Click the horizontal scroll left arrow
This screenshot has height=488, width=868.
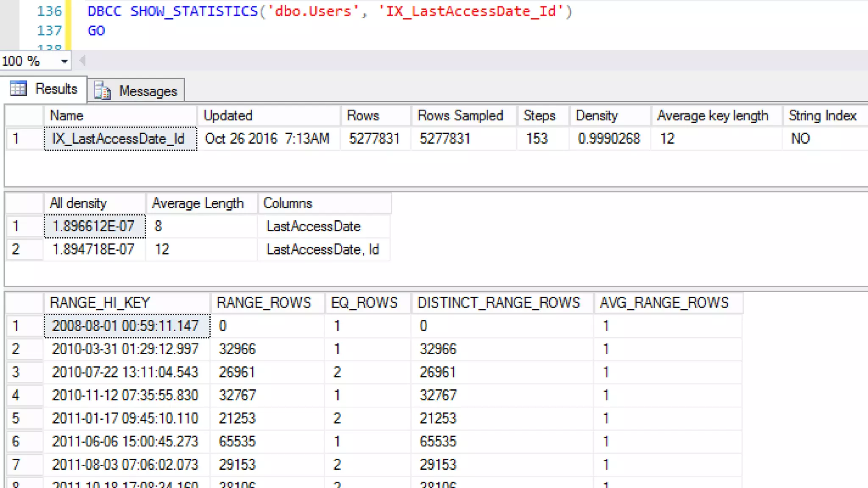point(82,61)
